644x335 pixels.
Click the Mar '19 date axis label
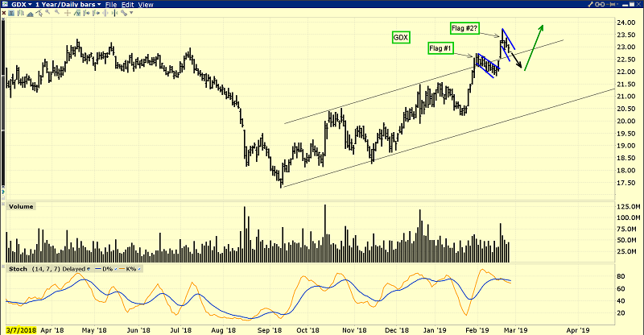point(516,330)
